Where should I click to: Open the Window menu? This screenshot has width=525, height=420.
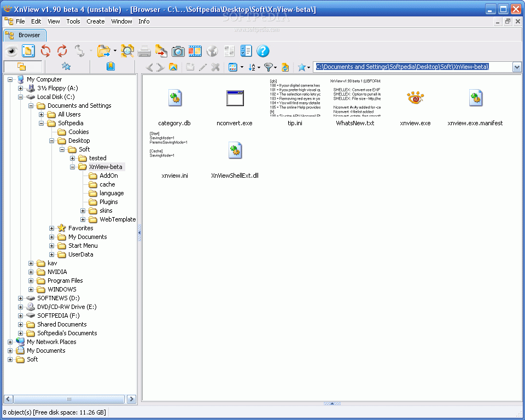click(121, 21)
